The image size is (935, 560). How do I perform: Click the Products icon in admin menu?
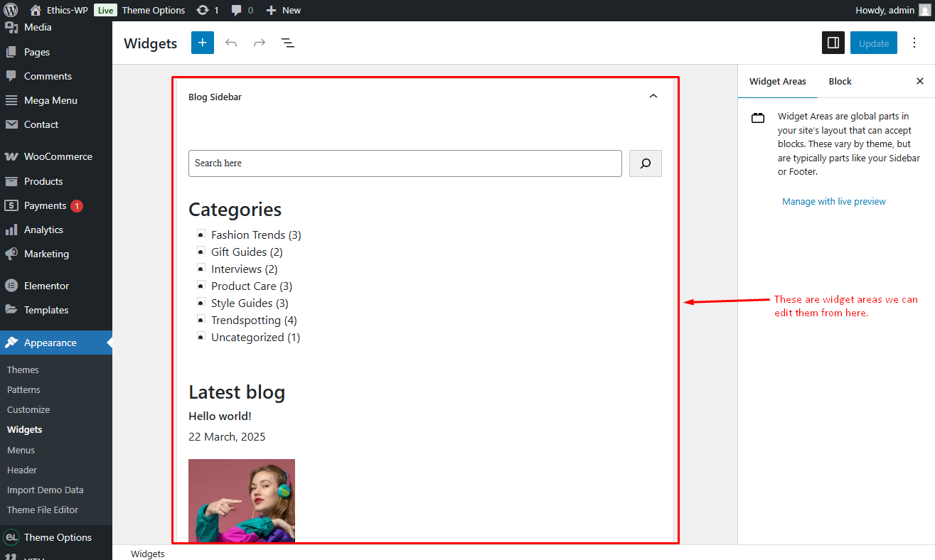pyautogui.click(x=11, y=181)
